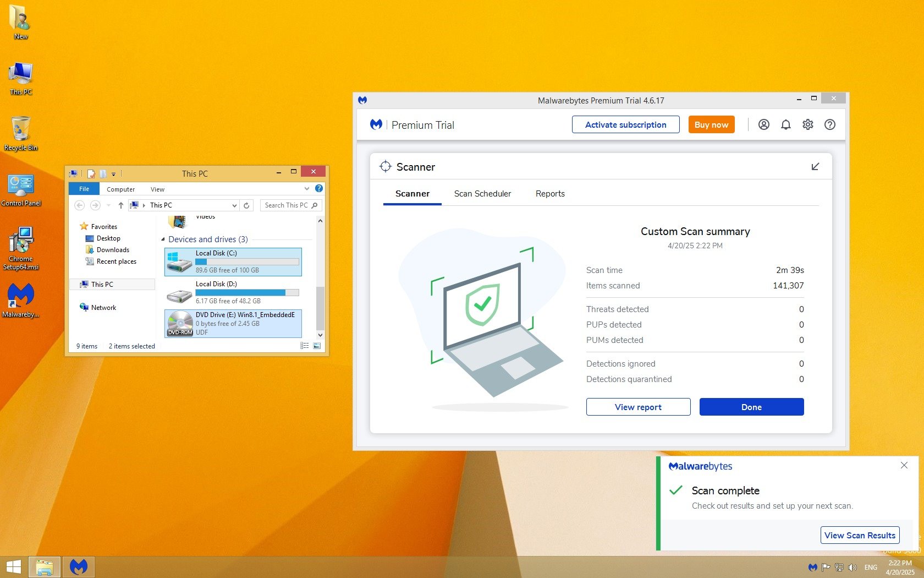The height and width of the screenshot is (578, 924).
Task: Select DVD Drive (E:) in This PC
Action: 233,323
